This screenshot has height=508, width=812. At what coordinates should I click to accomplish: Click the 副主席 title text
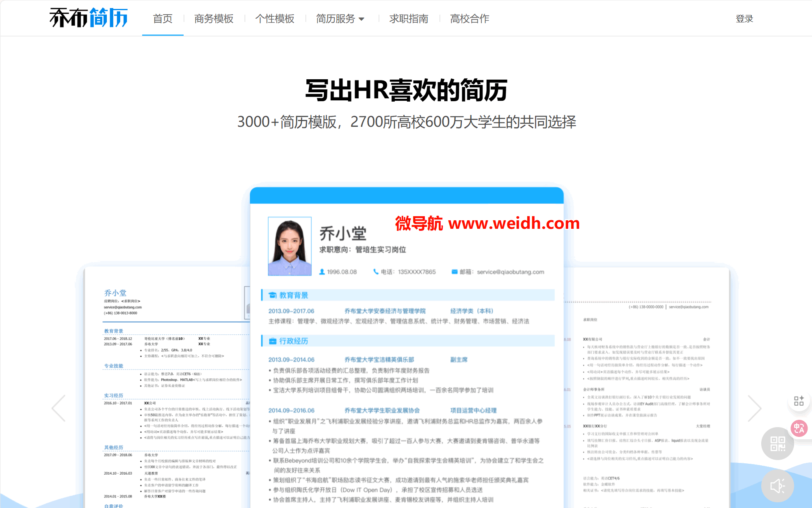click(459, 360)
